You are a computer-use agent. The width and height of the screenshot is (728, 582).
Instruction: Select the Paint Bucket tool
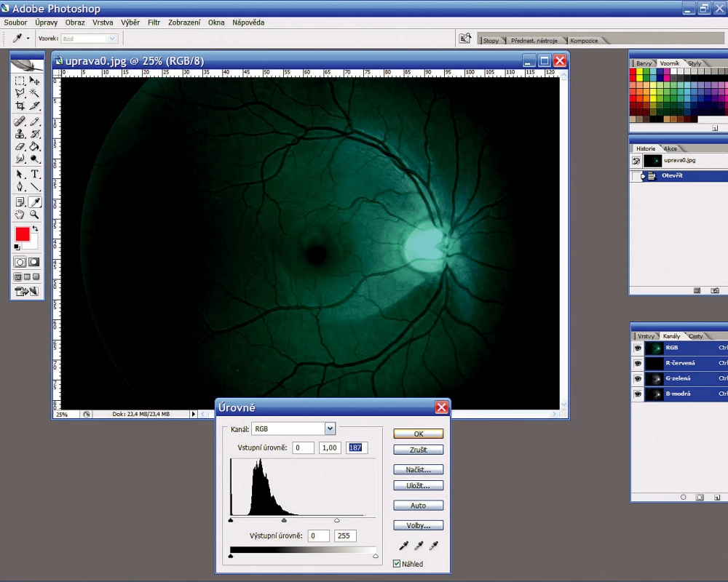[34, 147]
